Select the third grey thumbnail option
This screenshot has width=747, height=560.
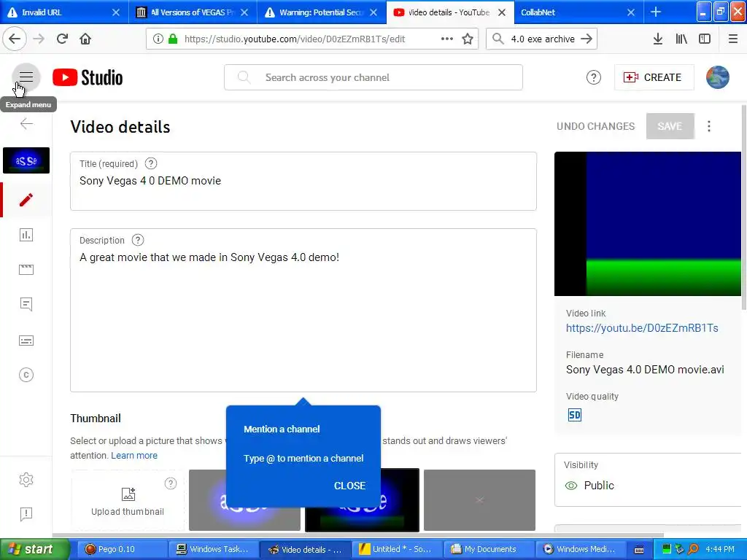(x=479, y=500)
